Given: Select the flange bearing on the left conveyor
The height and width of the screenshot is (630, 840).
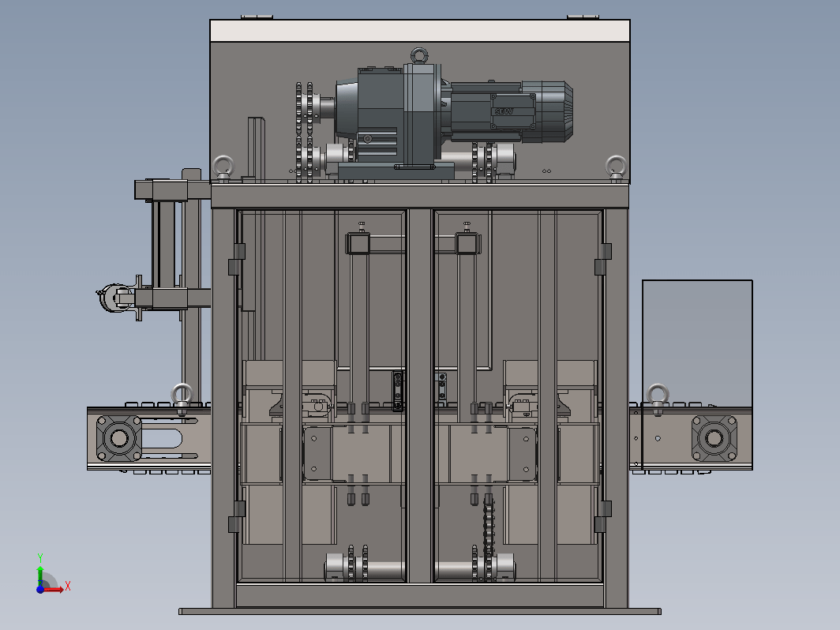Looking at the screenshot, I should tap(119, 438).
